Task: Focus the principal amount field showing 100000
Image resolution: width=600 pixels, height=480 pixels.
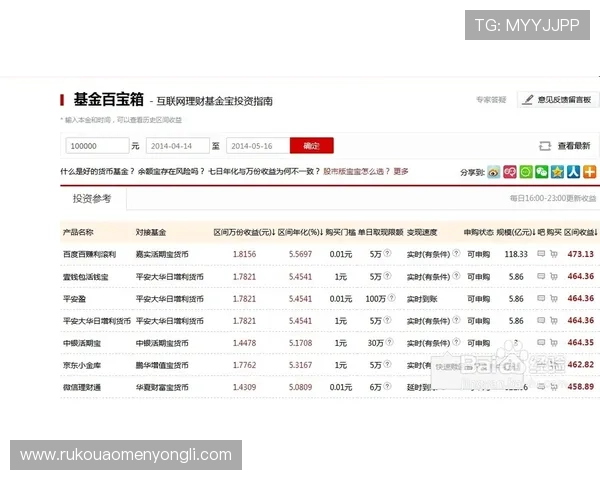Action: pos(97,146)
